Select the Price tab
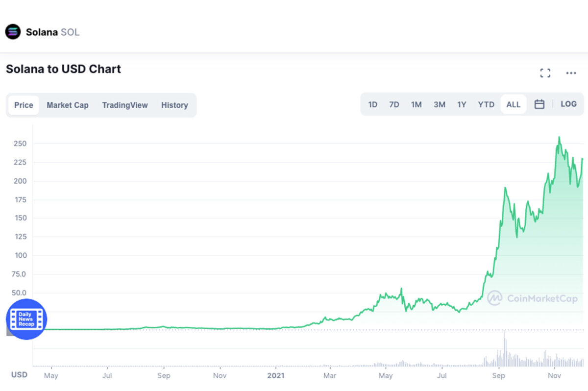This screenshot has height=391, width=588. pyautogui.click(x=24, y=105)
